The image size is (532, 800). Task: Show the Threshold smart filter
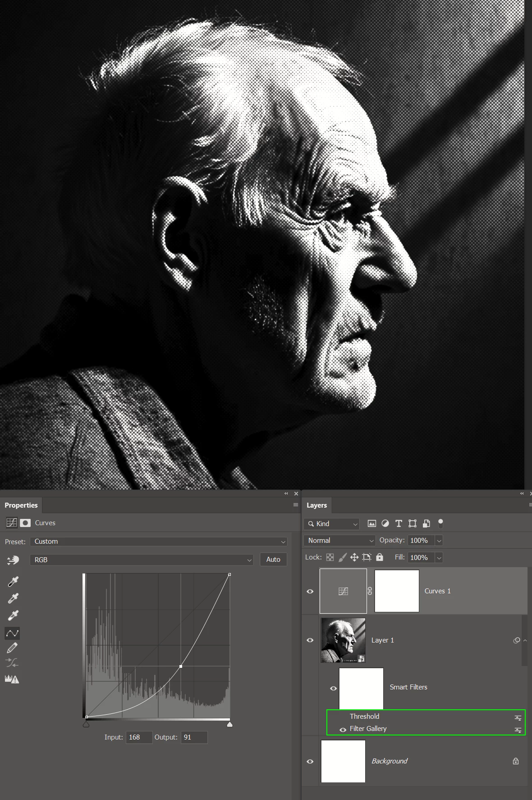(x=343, y=717)
